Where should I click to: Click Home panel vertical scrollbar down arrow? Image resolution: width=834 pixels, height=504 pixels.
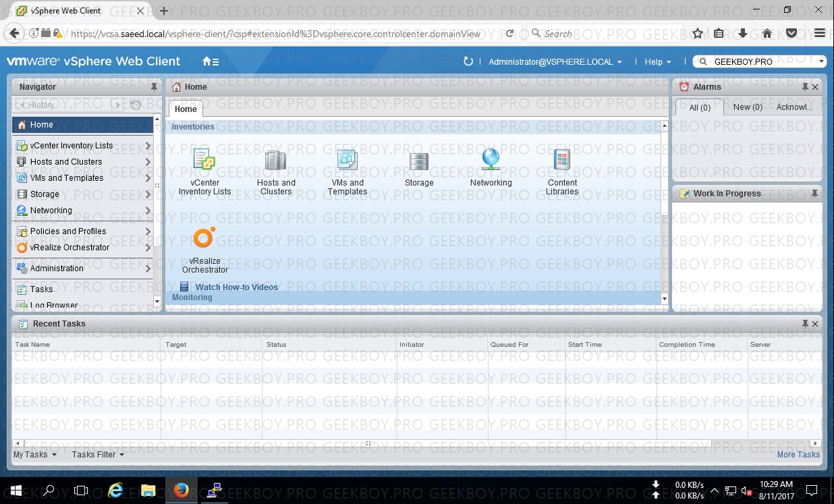coord(665,299)
